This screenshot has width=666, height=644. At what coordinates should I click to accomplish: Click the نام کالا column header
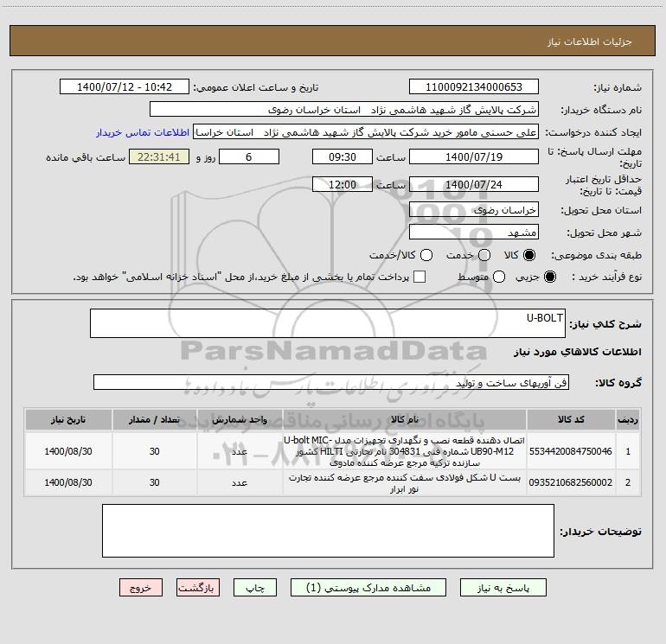(405, 419)
